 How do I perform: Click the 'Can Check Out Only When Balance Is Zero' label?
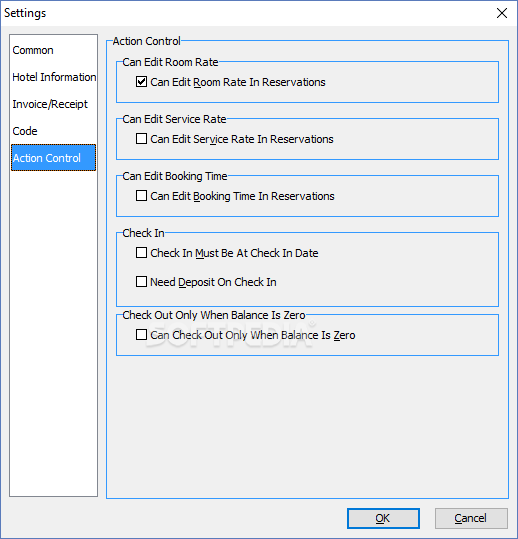click(253, 335)
